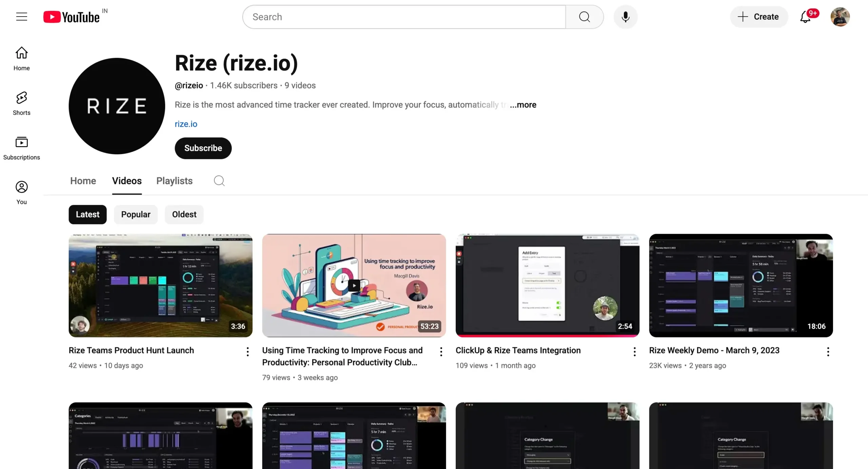
Task: Switch to the channel Home tab
Action: pos(83,181)
